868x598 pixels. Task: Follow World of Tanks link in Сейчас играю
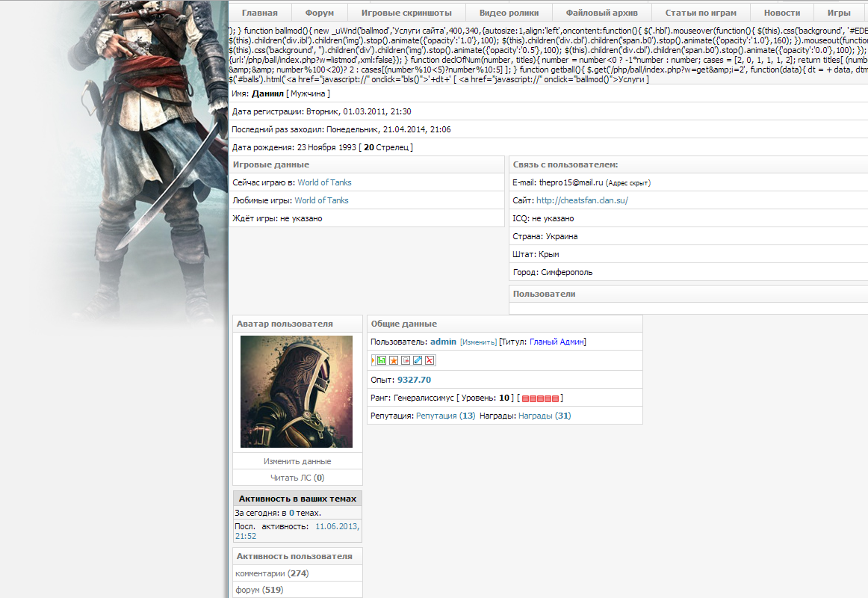tap(324, 182)
